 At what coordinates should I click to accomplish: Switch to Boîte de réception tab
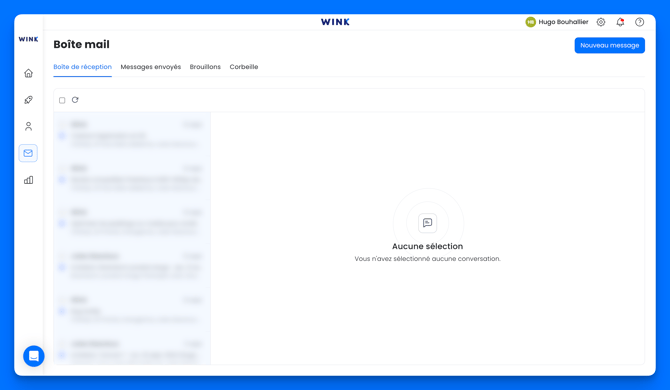point(82,67)
